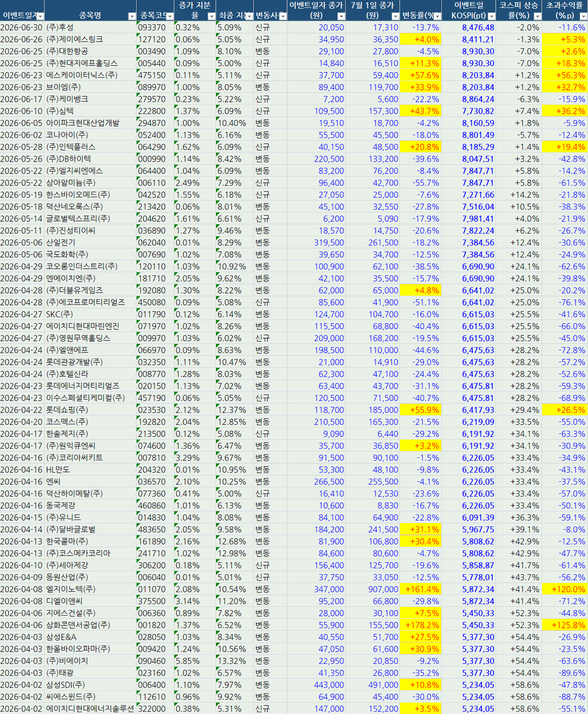Select the 씨에스윈드(주) cell
This screenshot has width=588, height=714.
pyautogui.click(x=90, y=696)
